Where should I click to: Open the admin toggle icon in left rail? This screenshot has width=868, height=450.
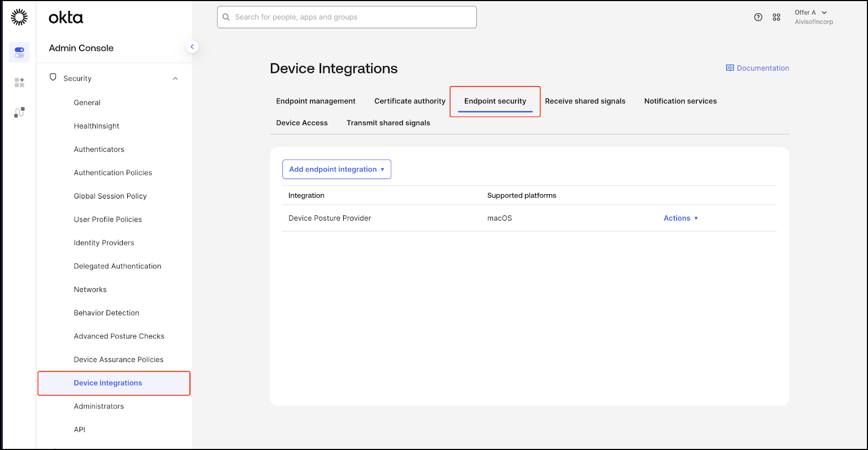click(x=19, y=52)
